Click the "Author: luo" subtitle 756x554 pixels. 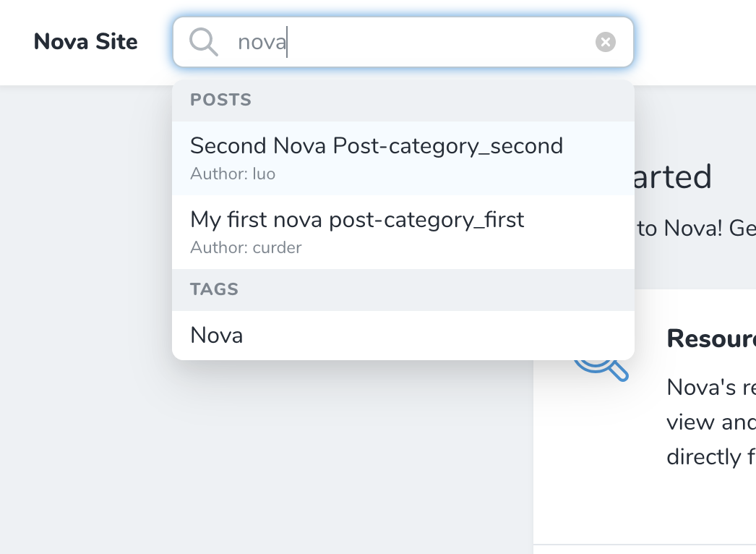[233, 174]
